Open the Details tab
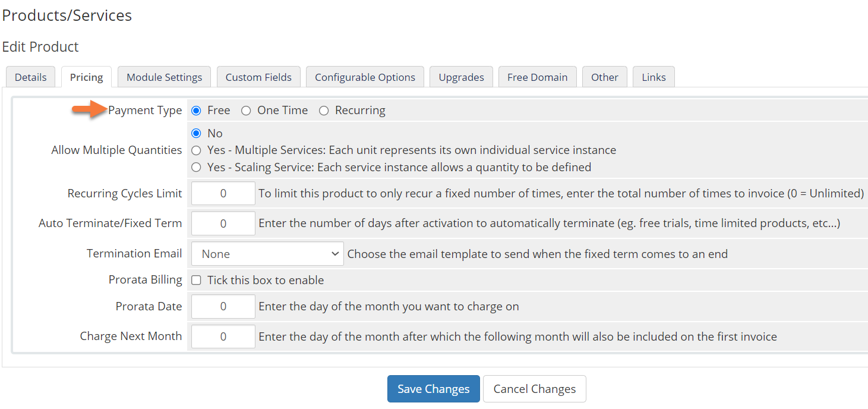 [x=30, y=77]
